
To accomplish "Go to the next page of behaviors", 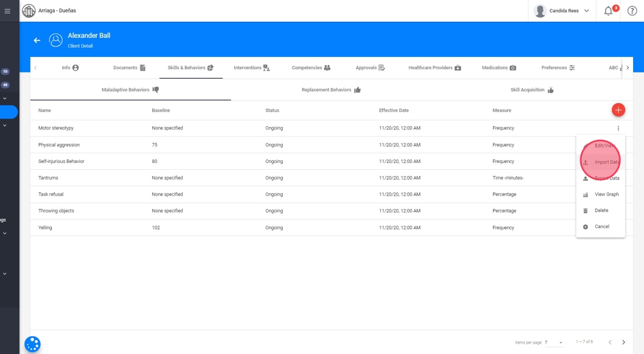I will pyautogui.click(x=623, y=342).
